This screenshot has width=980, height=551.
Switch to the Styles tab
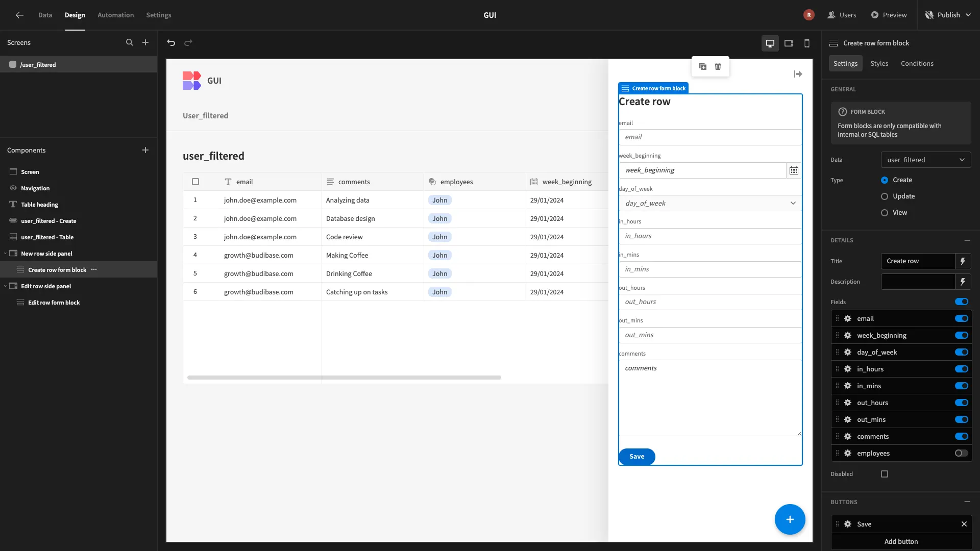tap(879, 63)
